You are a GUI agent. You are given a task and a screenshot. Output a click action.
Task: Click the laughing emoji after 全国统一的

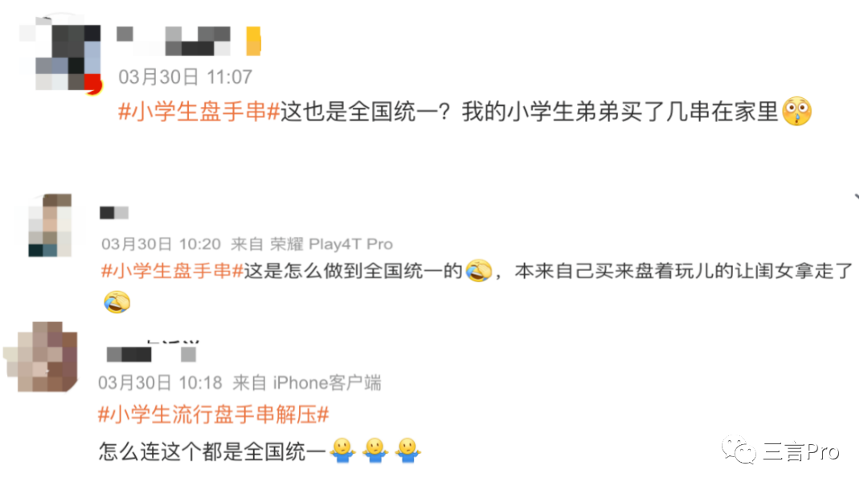(x=478, y=271)
